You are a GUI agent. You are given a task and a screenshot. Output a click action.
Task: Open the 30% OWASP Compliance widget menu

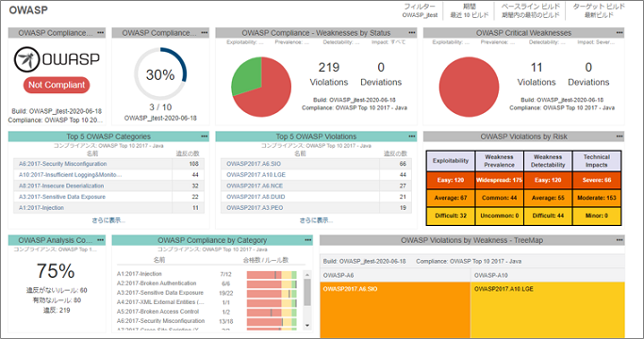(x=205, y=32)
